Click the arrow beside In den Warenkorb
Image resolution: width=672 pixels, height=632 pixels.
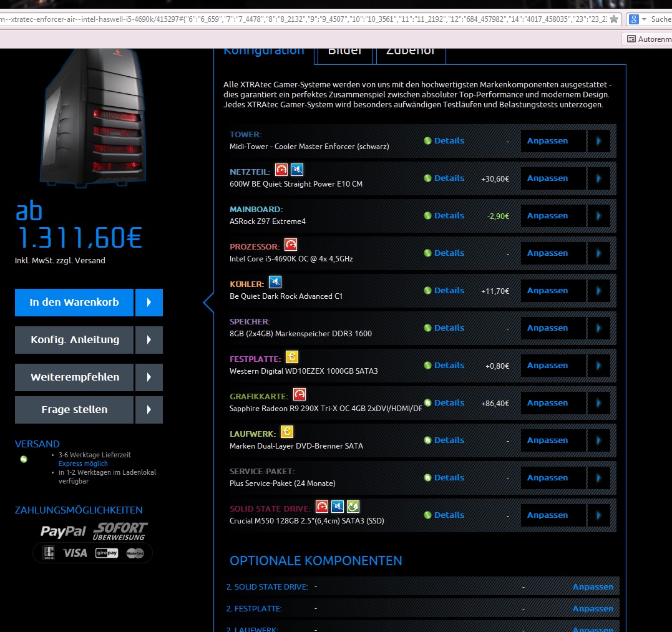(149, 303)
